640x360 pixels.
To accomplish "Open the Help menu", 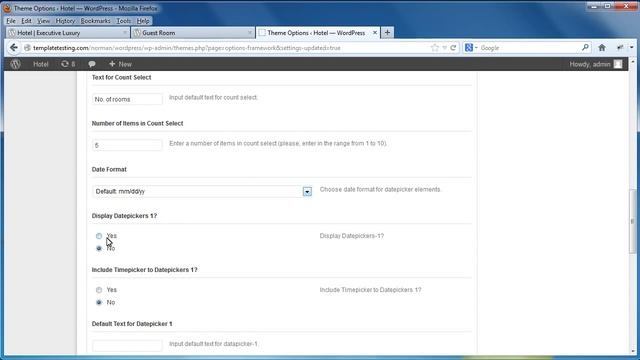I will 143,21.
